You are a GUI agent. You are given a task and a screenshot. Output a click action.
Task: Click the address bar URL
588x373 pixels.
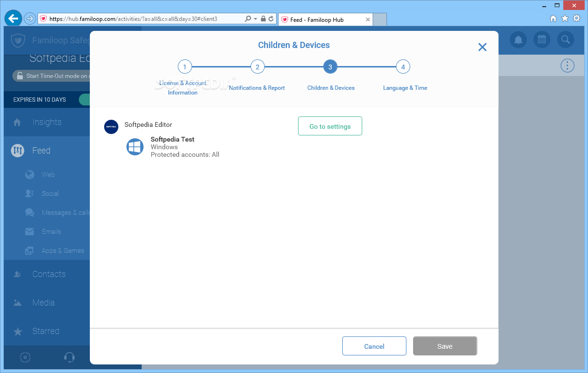click(133, 19)
